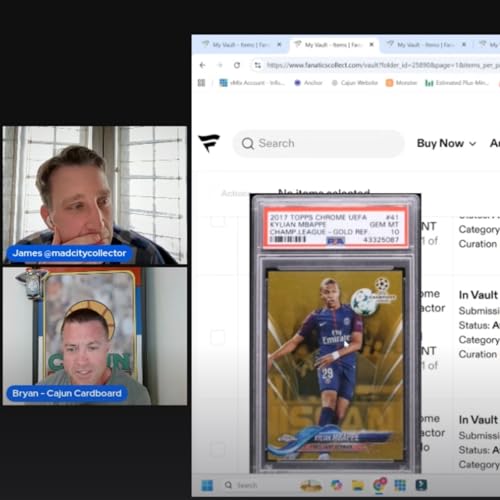This screenshot has width=500, height=500.
Task: Click the Mbappe PSA card image
Action: tap(335, 333)
